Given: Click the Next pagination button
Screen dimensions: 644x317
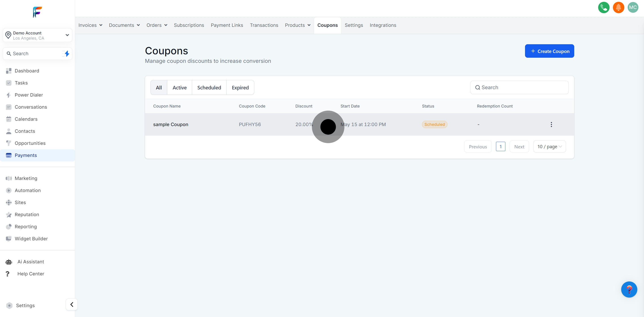Looking at the screenshot, I should coord(519,147).
